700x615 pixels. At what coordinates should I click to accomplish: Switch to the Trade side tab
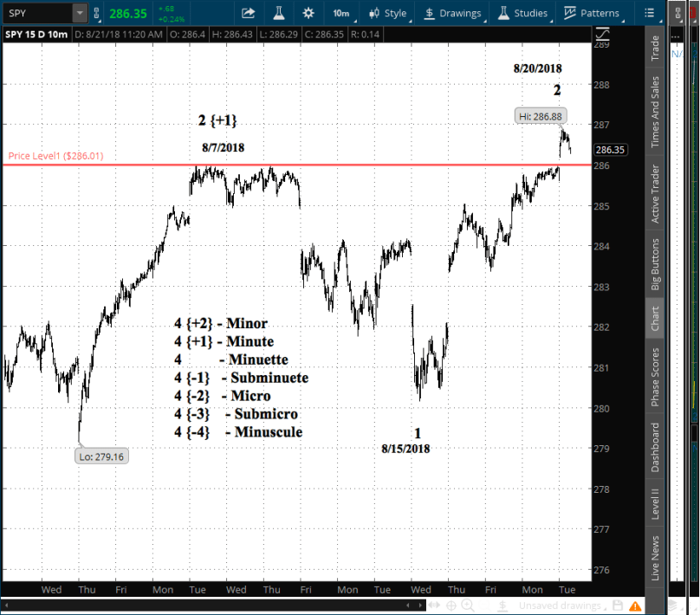point(656,48)
